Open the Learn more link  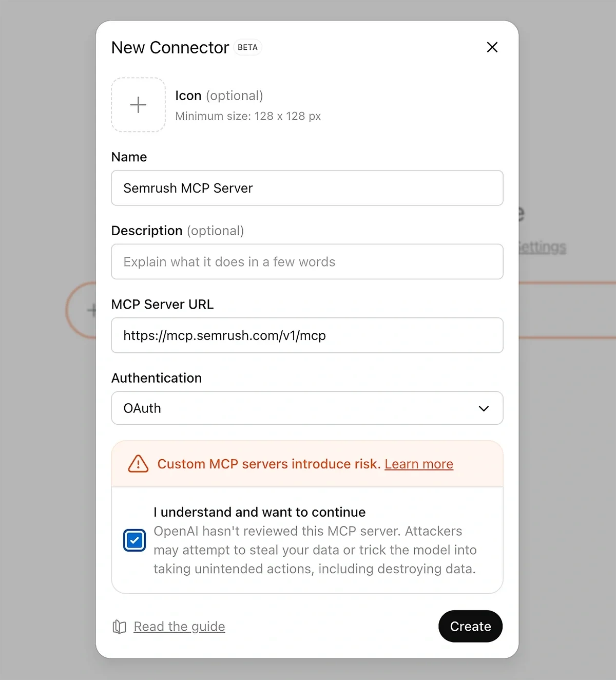(x=418, y=464)
